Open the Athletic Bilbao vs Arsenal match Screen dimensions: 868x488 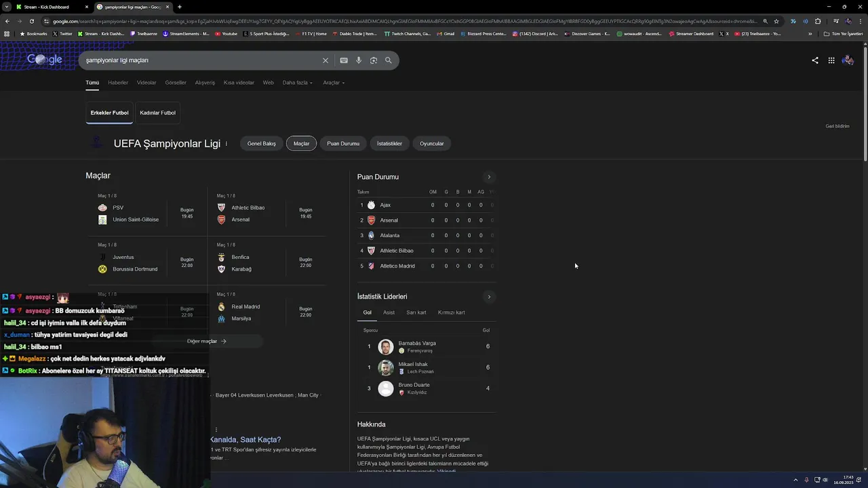pos(267,213)
